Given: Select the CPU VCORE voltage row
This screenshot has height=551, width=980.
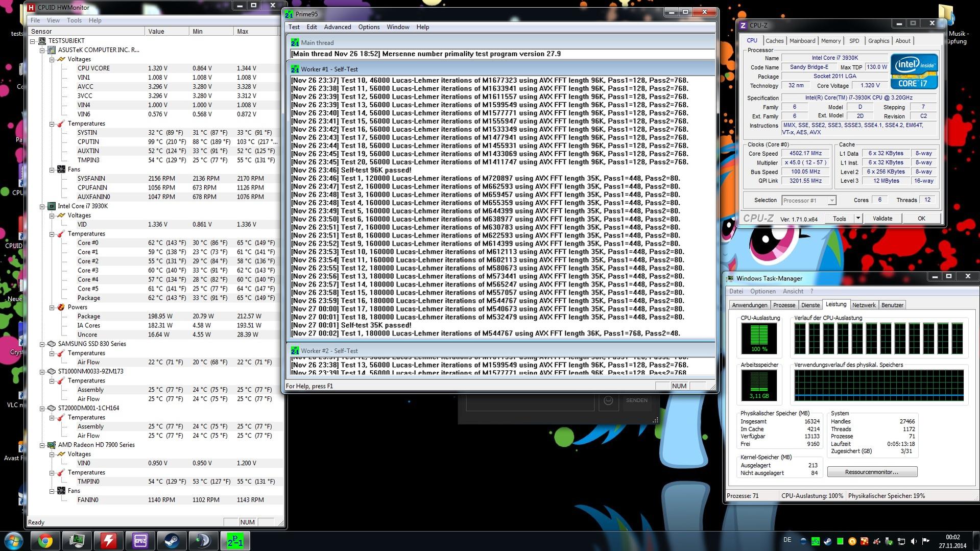Looking at the screenshot, I should (x=177, y=68).
